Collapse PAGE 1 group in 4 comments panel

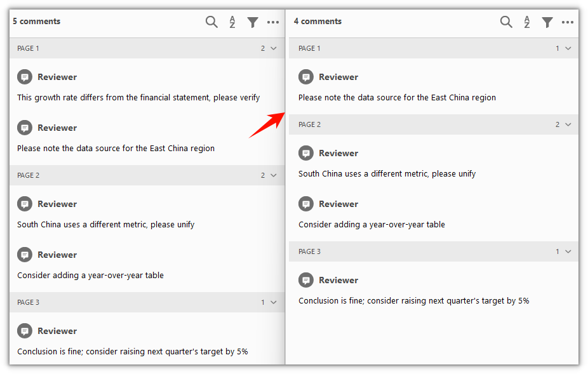pyautogui.click(x=568, y=48)
